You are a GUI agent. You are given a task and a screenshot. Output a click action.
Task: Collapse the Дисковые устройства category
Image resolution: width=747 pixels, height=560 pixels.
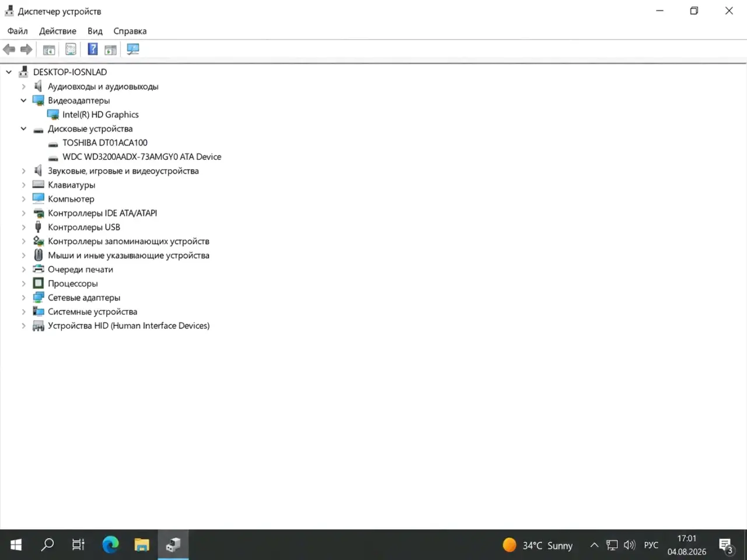(23, 128)
